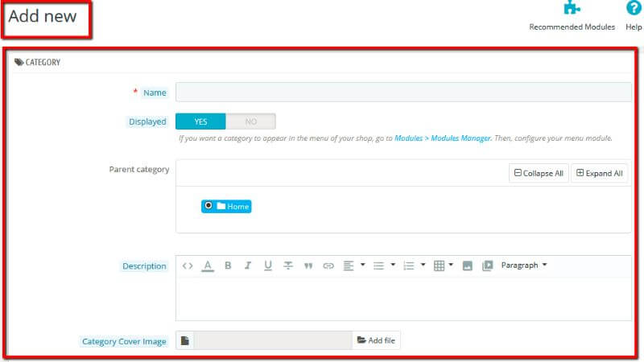This screenshot has height=362, width=644.
Task: Open the Help question mark icon
Action: coord(634,8)
